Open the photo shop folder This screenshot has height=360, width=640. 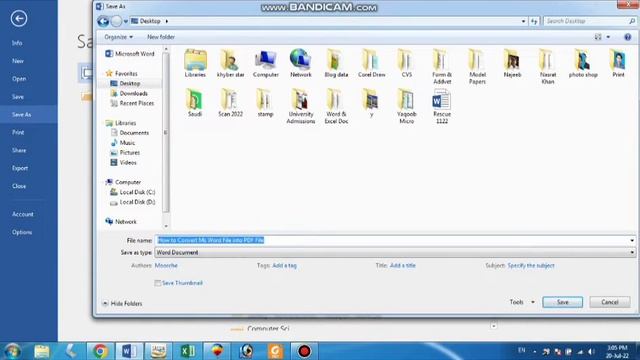click(x=583, y=63)
